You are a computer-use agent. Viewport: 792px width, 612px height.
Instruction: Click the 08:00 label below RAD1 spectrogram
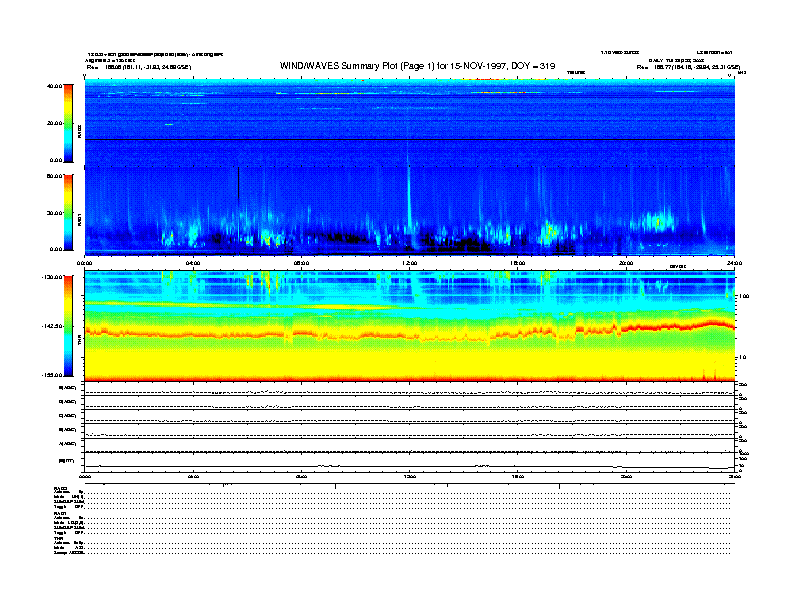point(301,263)
